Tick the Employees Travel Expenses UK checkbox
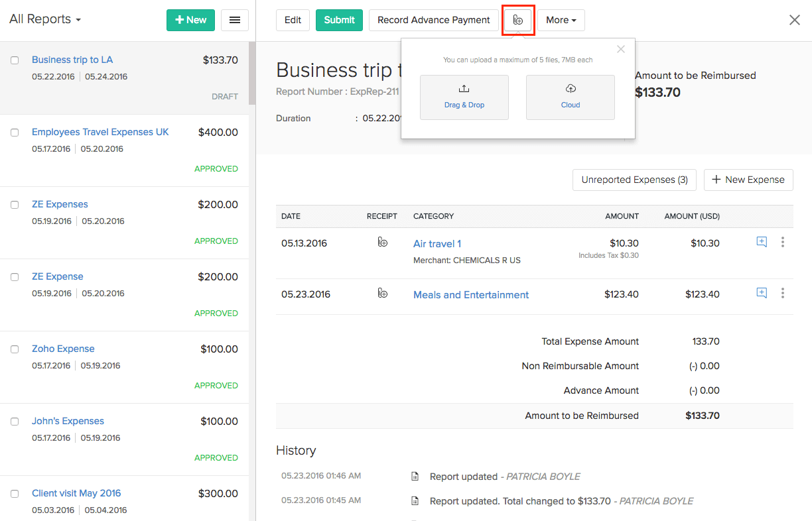 pos(15,133)
